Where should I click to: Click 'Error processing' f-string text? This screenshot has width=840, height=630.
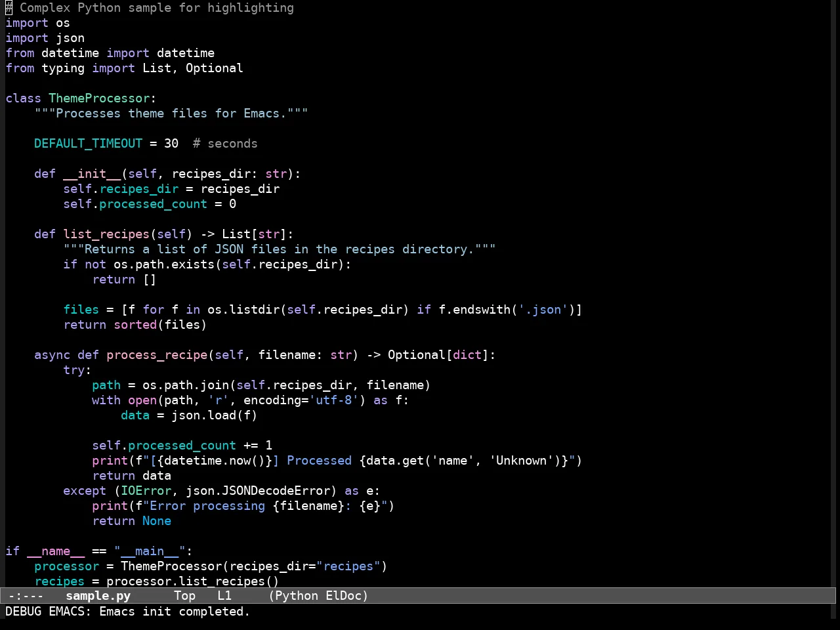click(207, 506)
